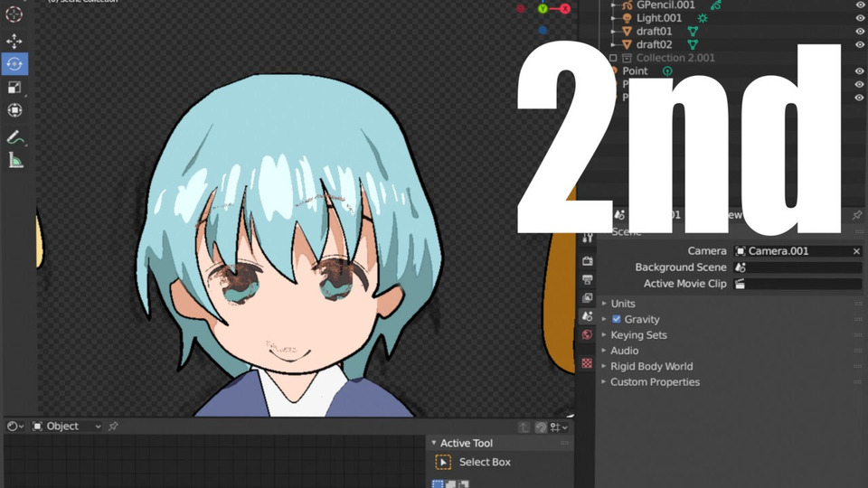Enable the Collection 2.001 checkbox

tap(613, 58)
